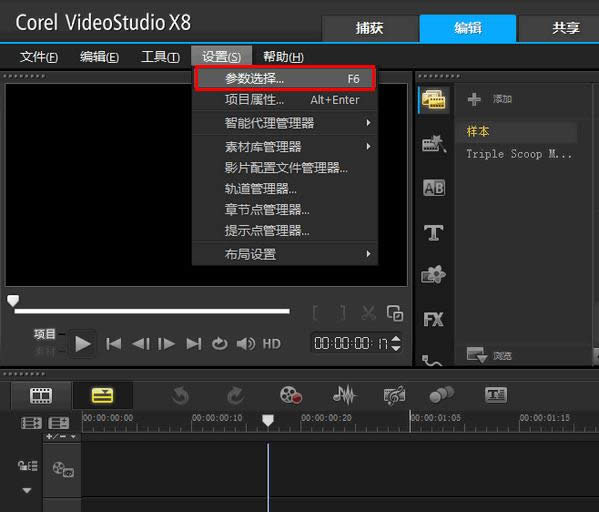Open 提示点管理器... entry
The image size is (599, 512).
285,230
